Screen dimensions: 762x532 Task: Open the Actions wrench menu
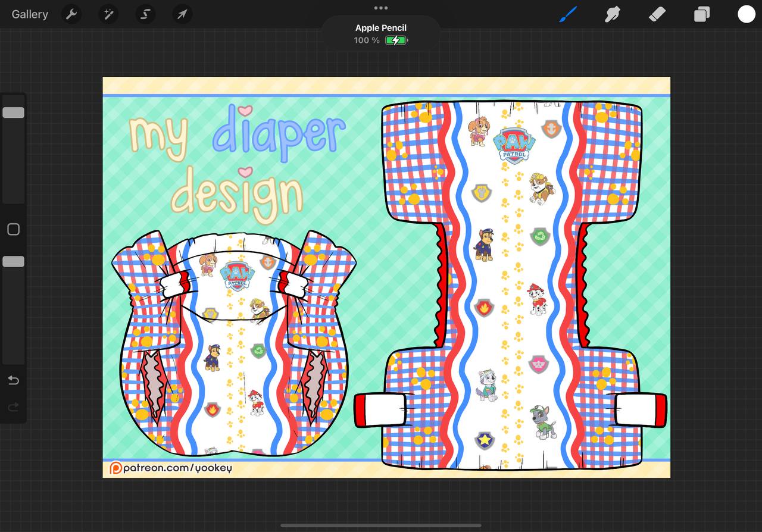[x=71, y=14]
